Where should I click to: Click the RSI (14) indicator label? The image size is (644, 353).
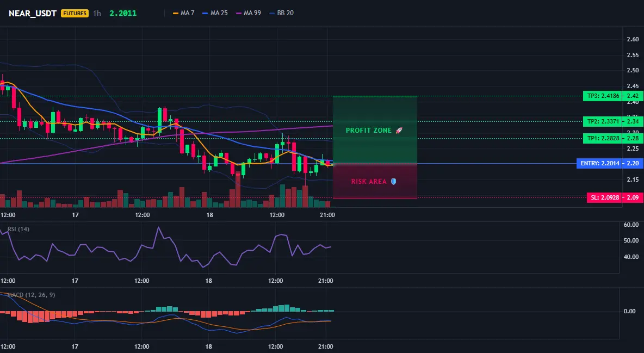click(x=18, y=229)
